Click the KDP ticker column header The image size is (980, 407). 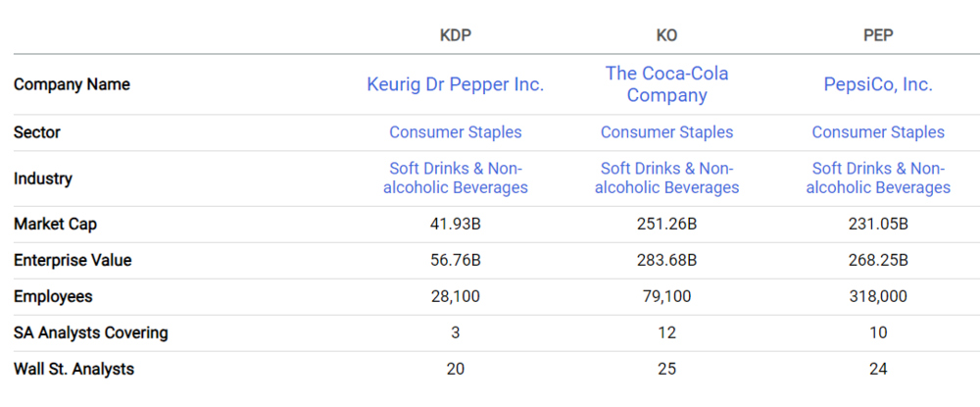tap(456, 35)
